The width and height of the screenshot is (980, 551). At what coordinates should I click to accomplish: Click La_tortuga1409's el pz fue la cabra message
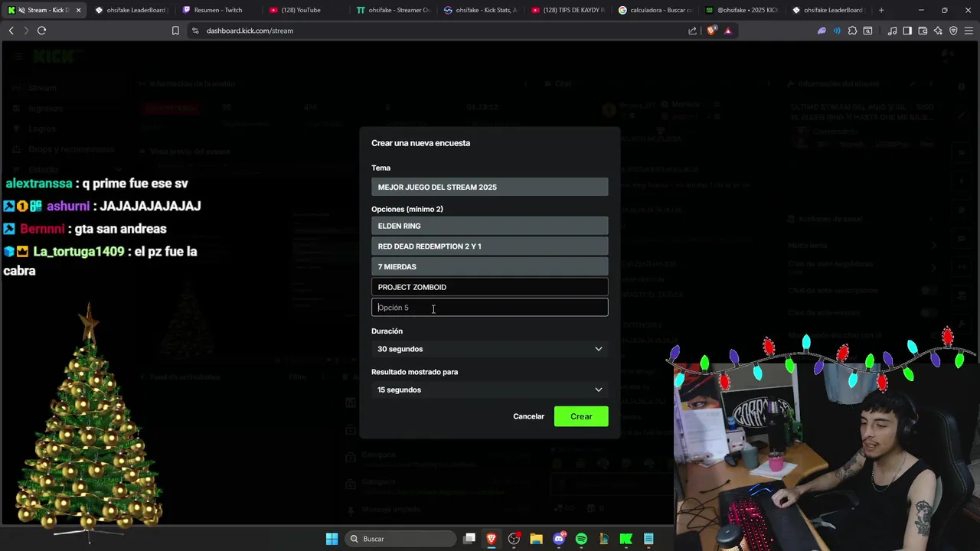click(100, 261)
